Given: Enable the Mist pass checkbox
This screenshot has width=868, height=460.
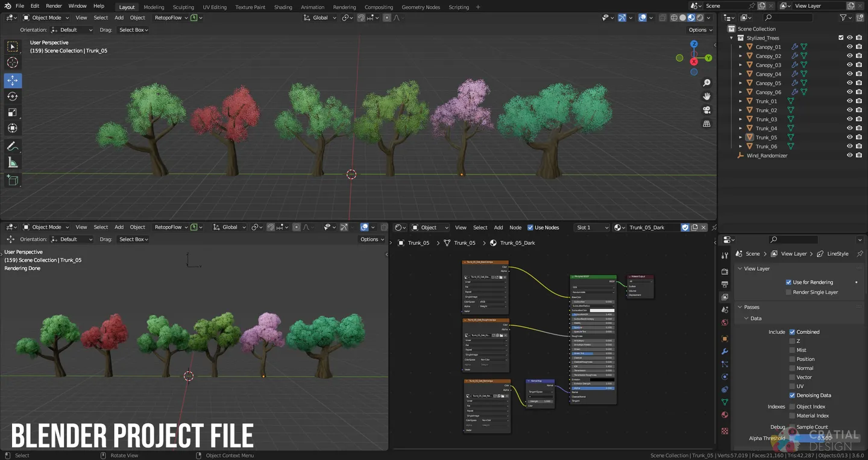Looking at the screenshot, I should (792, 350).
